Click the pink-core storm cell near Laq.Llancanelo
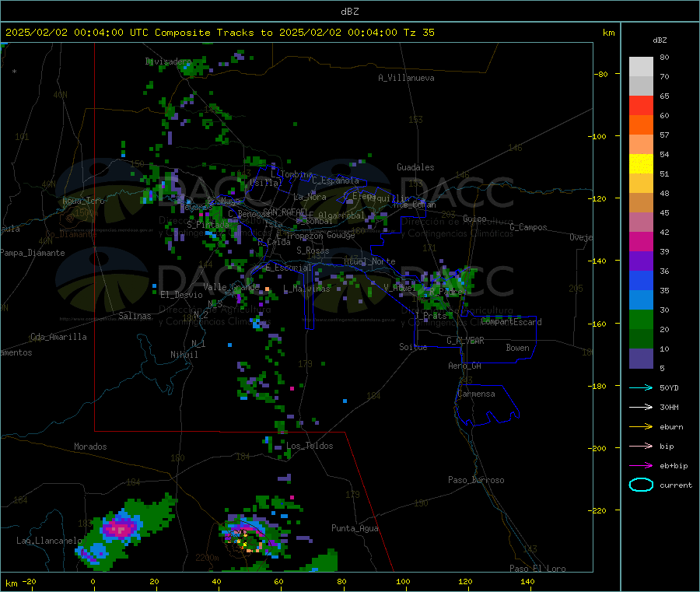Image resolution: width=700 pixels, height=592 pixels. coord(120,530)
